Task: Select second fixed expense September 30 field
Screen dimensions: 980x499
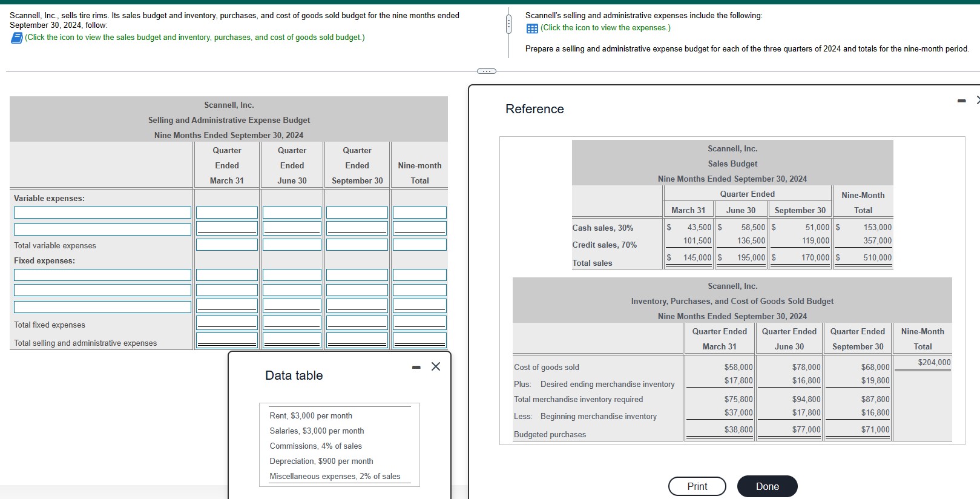Action: [357, 290]
